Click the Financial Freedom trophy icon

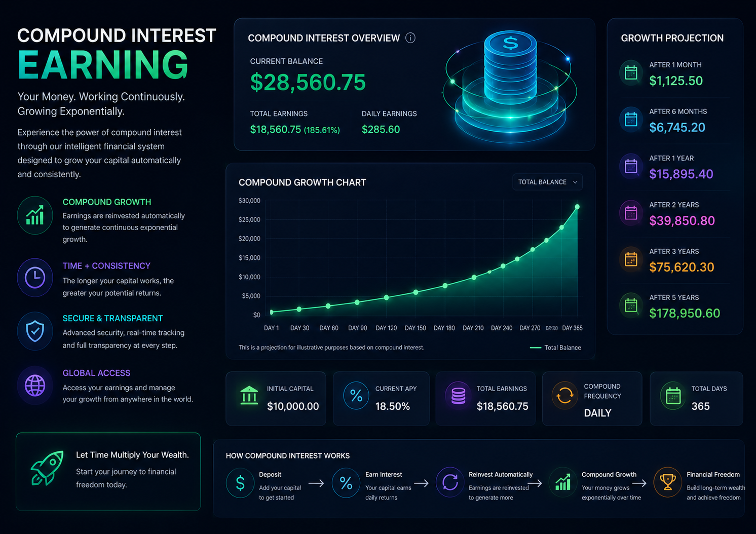click(668, 482)
